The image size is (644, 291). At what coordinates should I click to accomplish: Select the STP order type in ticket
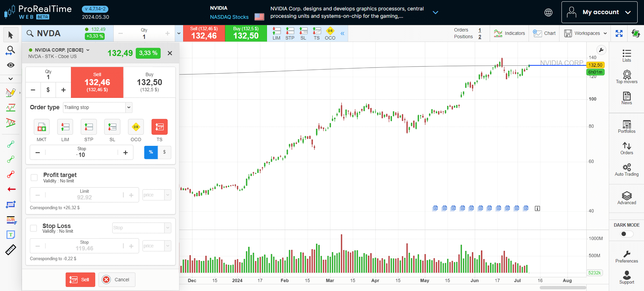click(89, 127)
